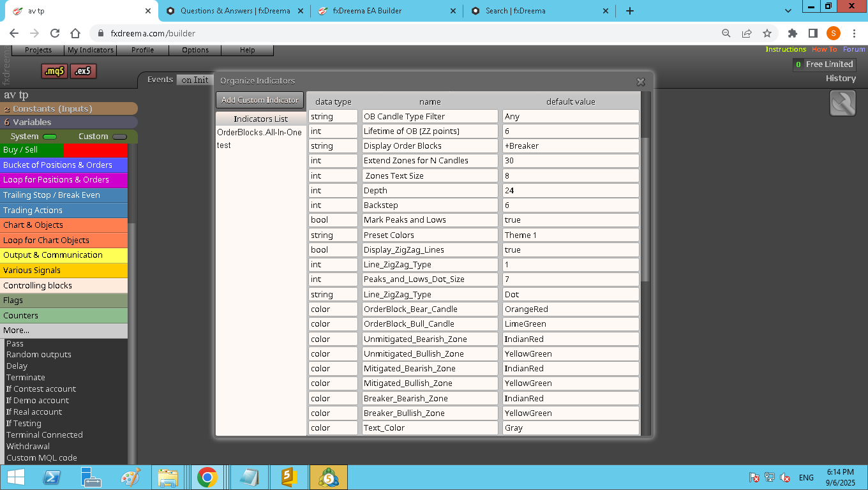This screenshot has width=868, height=490.
Task: Open File Explorer from taskbar
Action: 168,477
